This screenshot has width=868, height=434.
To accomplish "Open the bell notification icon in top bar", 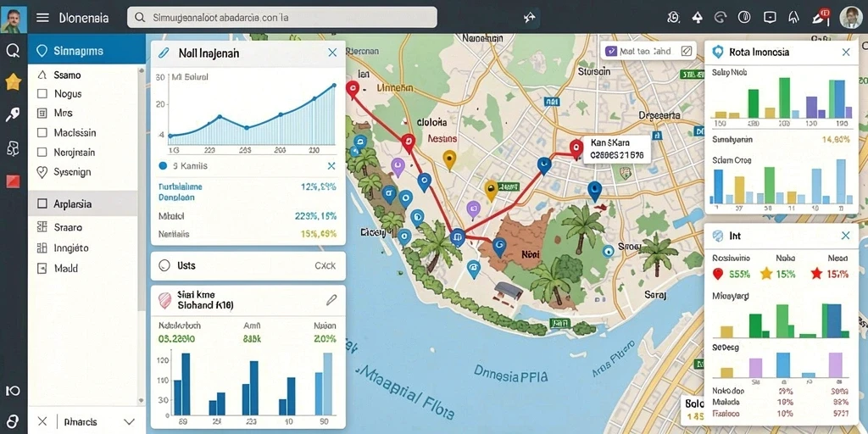I will (x=698, y=18).
